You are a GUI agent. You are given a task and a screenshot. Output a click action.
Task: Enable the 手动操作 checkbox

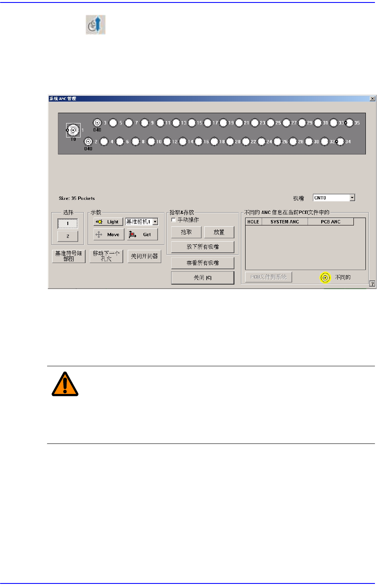coord(174,220)
